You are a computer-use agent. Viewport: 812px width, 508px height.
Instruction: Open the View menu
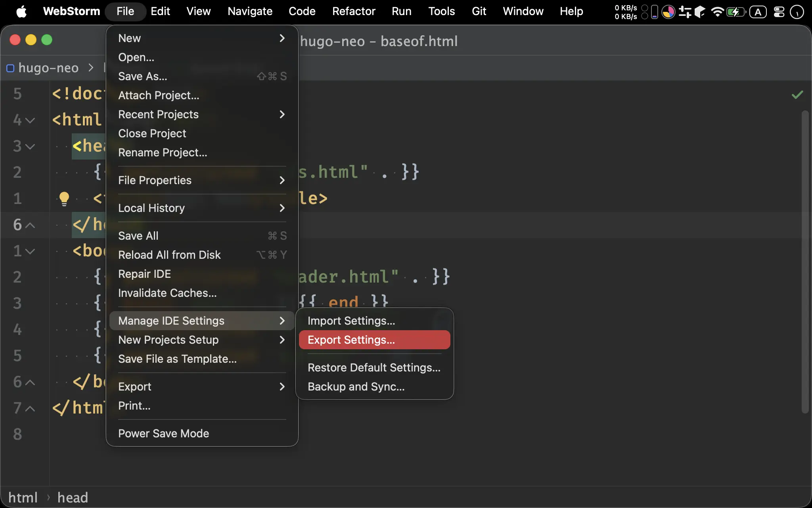tap(198, 12)
